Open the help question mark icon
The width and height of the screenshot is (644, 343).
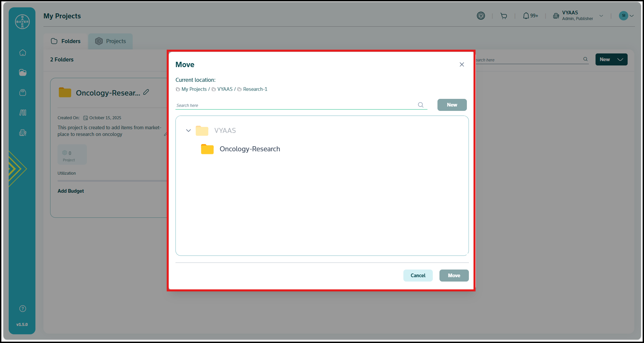(x=23, y=309)
